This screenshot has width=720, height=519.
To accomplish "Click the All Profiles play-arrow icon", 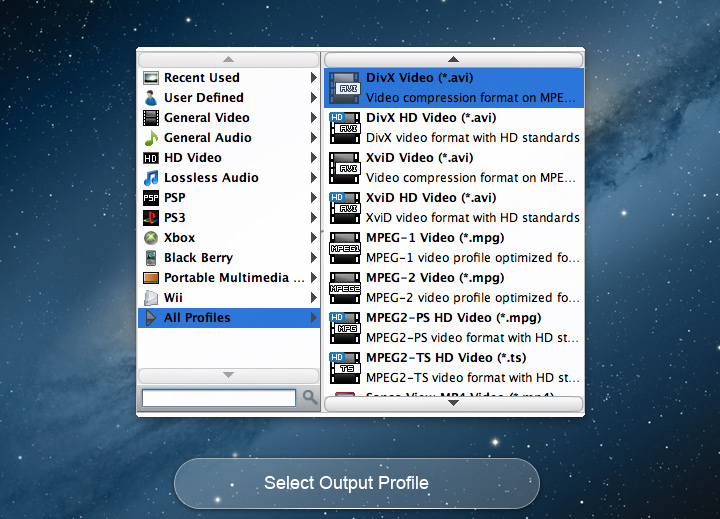I will pyautogui.click(x=151, y=318).
